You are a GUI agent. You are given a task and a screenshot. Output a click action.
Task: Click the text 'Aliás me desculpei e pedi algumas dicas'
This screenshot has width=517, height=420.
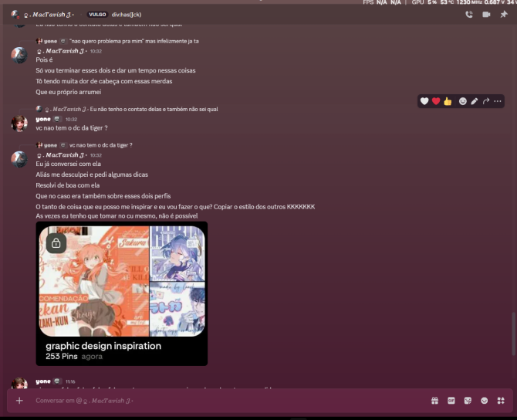tap(92, 174)
